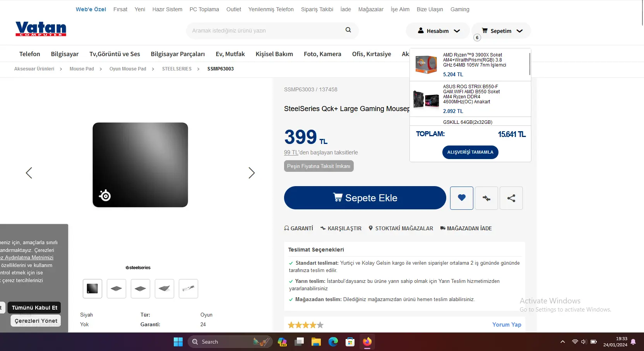Click the search magnifier icon

[348, 30]
